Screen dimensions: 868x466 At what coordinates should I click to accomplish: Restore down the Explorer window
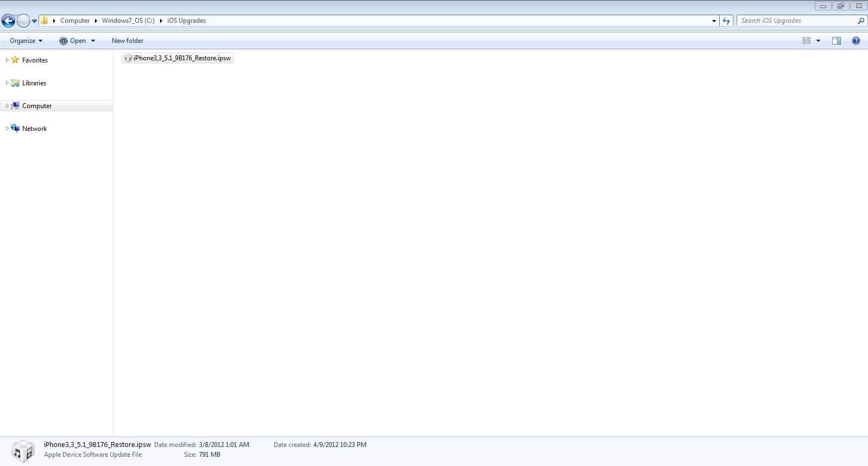pyautogui.click(x=840, y=6)
